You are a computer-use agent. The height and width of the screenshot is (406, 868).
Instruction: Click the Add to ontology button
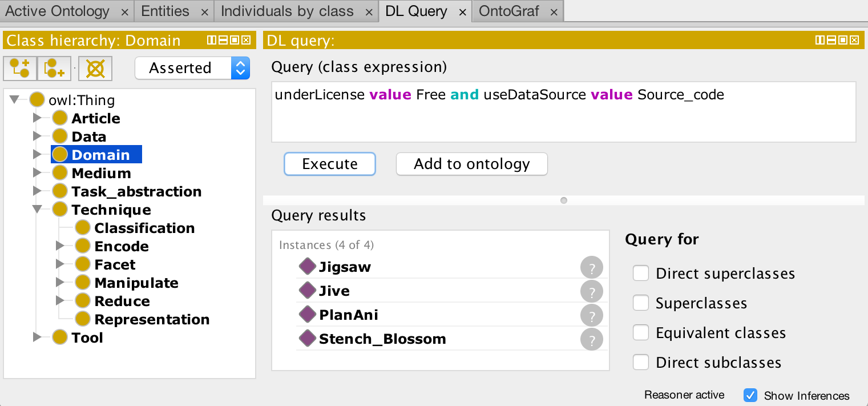point(471,164)
